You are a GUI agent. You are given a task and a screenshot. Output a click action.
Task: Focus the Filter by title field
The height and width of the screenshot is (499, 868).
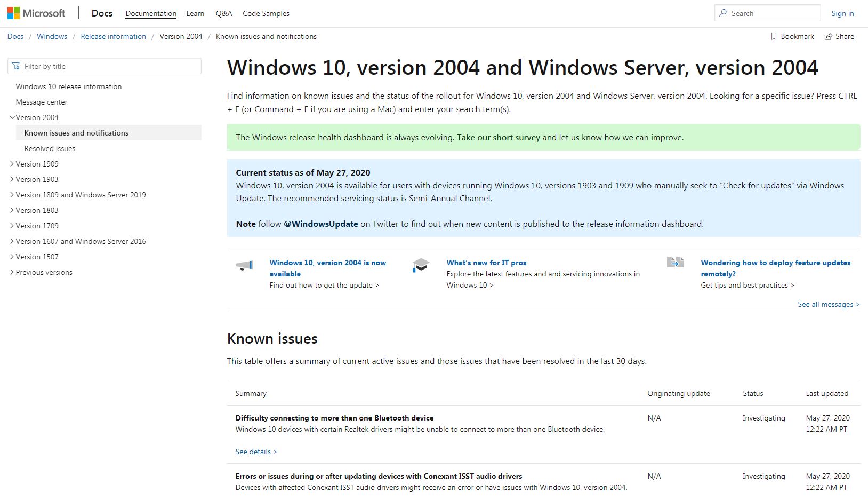105,66
